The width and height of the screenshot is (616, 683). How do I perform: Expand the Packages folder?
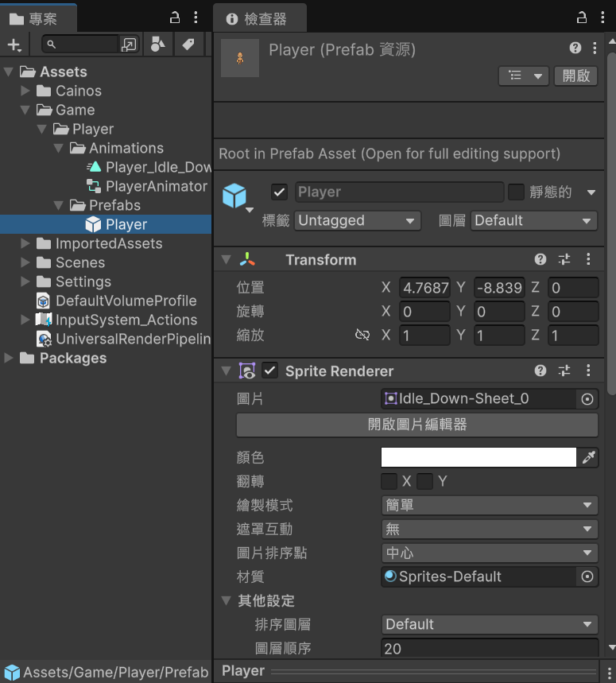(8, 358)
